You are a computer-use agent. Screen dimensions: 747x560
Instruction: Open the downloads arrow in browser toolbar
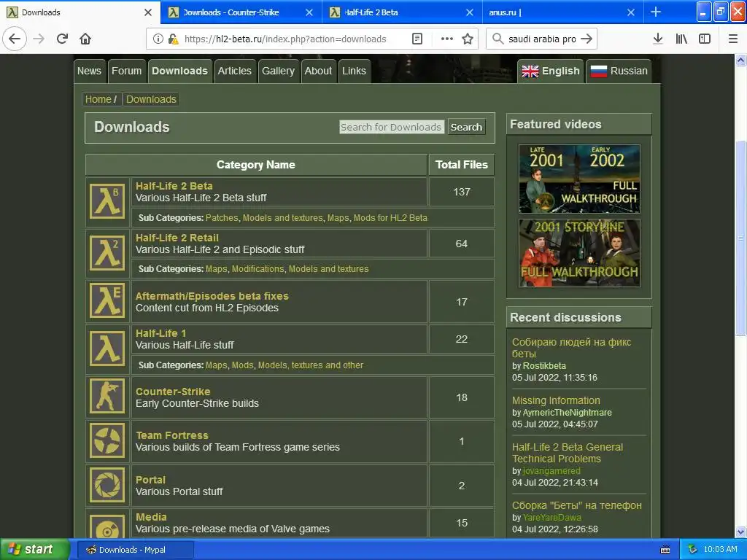click(658, 39)
